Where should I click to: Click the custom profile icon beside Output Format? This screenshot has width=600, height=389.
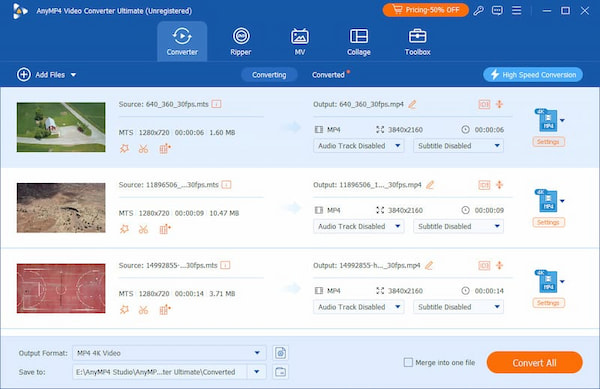[x=280, y=353]
